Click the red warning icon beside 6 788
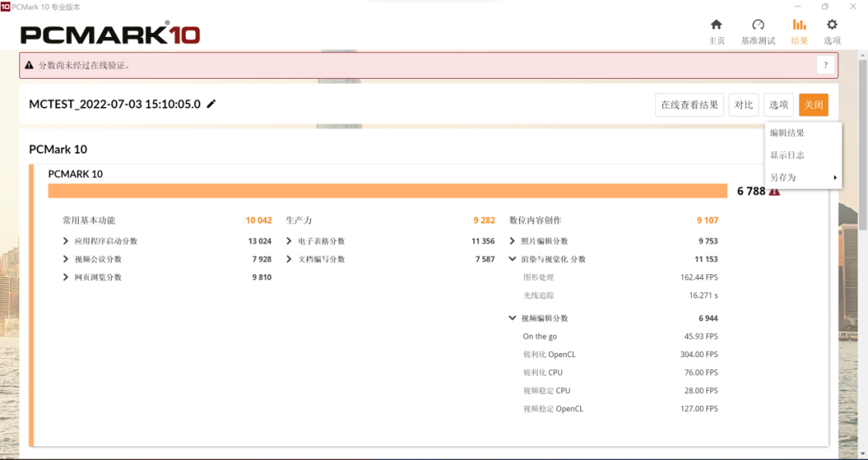This screenshot has height=460, width=868. 775,191
